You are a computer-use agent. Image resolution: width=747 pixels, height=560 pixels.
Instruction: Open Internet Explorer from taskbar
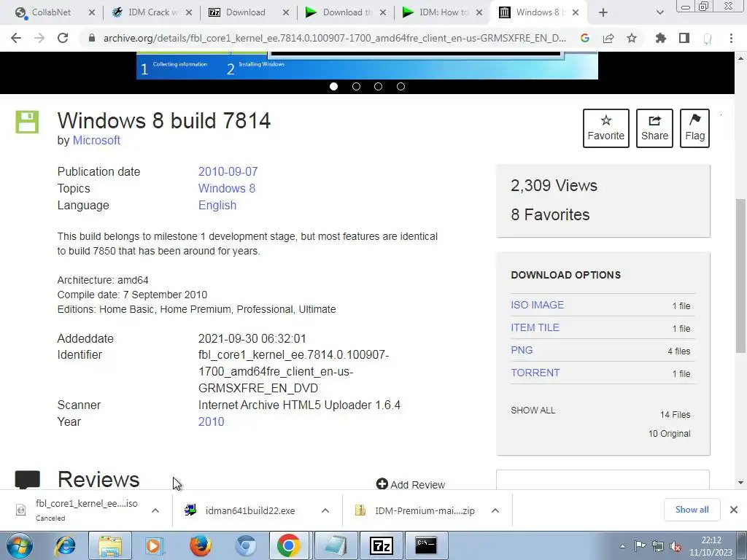point(65,545)
